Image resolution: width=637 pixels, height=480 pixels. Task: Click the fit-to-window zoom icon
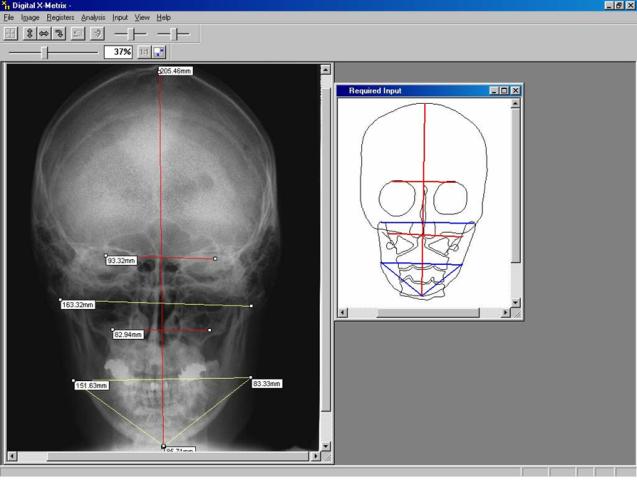[159, 52]
